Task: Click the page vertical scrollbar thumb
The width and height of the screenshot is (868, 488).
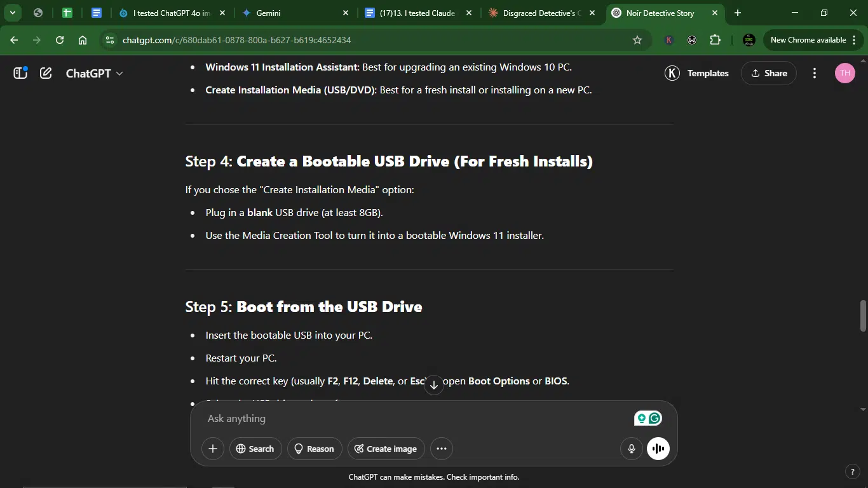Action: click(x=863, y=315)
